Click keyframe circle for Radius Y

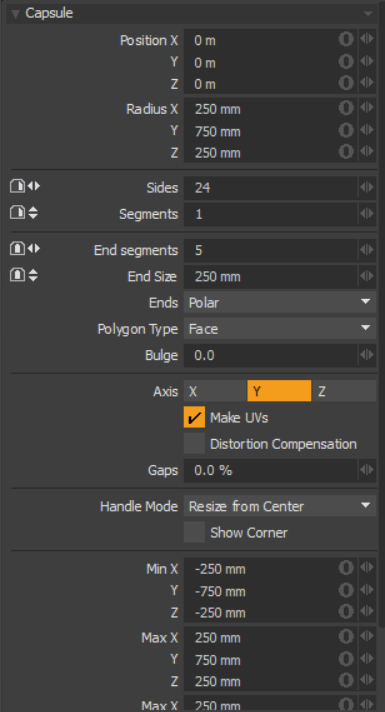tap(346, 130)
